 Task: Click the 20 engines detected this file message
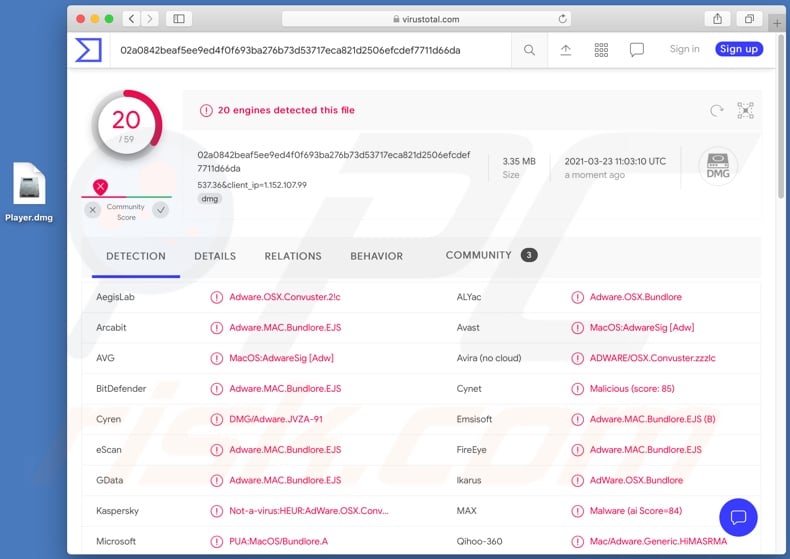tap(286, 110)
